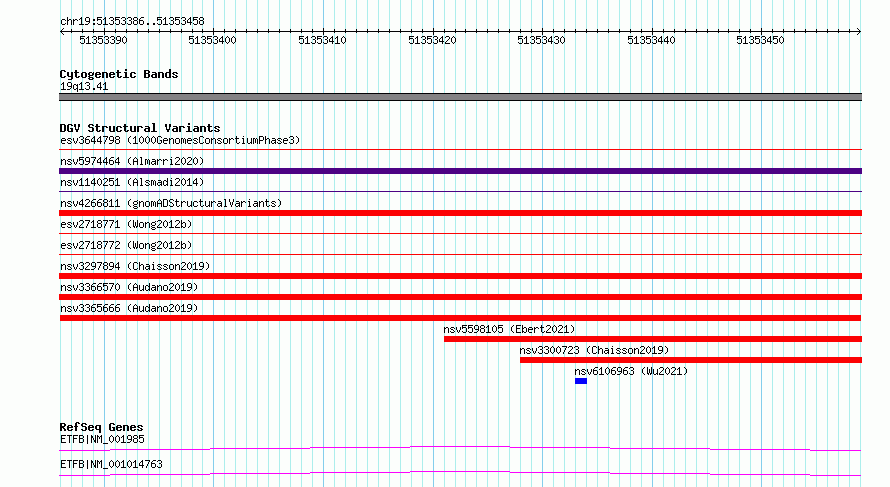Click ruler position 51353410
890x487 pixels.
point(322,40)
